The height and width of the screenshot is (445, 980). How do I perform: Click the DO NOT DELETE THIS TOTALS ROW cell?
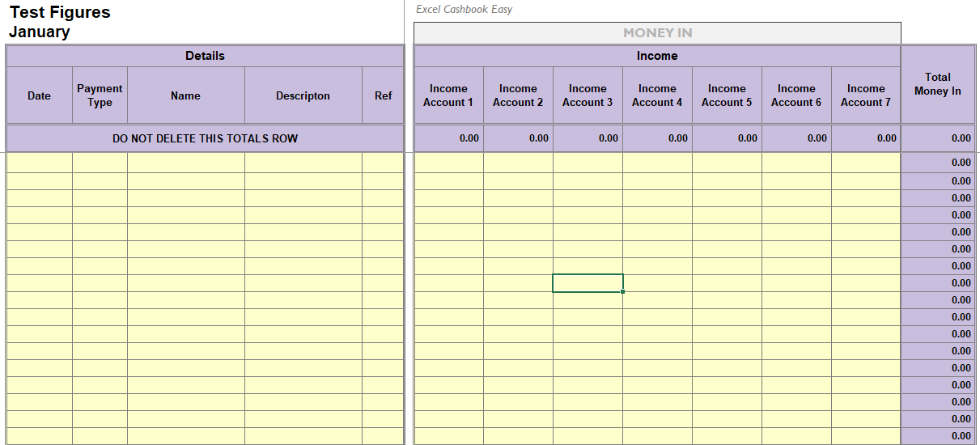(x=205, y=138)
